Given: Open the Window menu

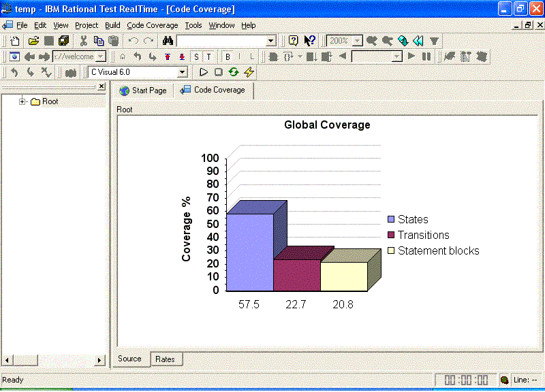Looking at the screenshot, I should (222, 25).
